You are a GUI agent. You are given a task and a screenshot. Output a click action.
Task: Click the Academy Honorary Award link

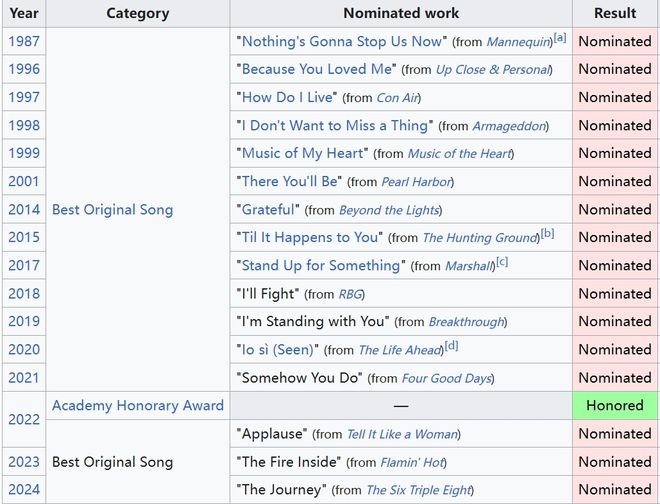point(138,406)
